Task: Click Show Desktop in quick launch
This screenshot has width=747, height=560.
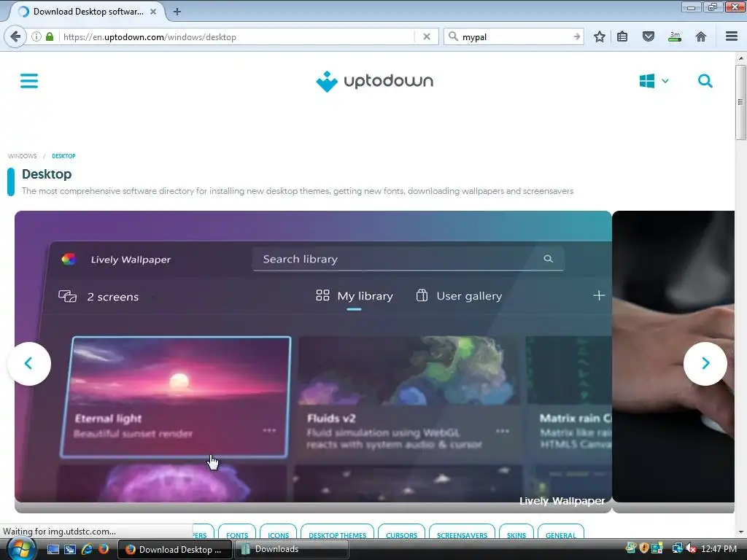Action: 53,550
